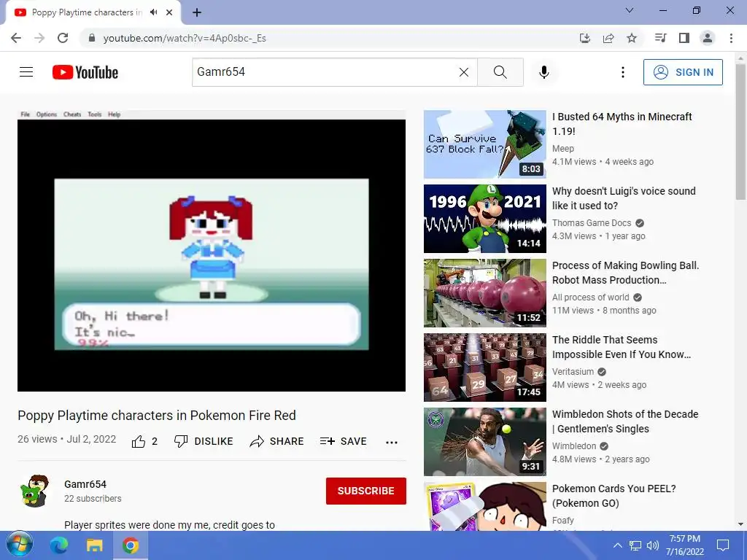This screenshot has height=560, width=747.
Task: Close the Poppy Playtime tab
Action: pos(169,12)
